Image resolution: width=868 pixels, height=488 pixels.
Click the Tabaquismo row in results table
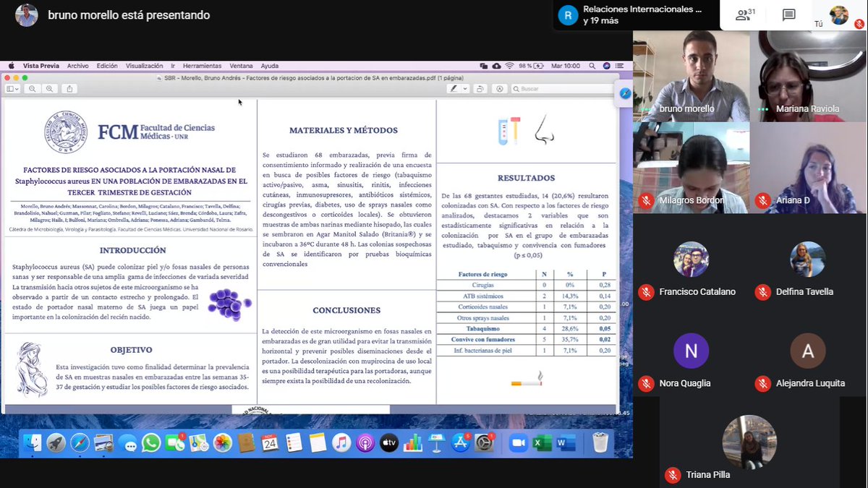pos(526,328)
